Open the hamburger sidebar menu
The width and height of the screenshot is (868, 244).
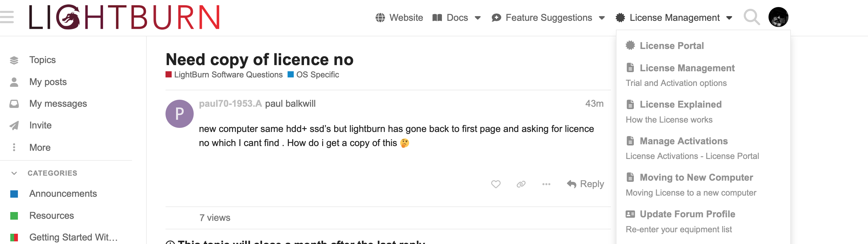[7, 17]
